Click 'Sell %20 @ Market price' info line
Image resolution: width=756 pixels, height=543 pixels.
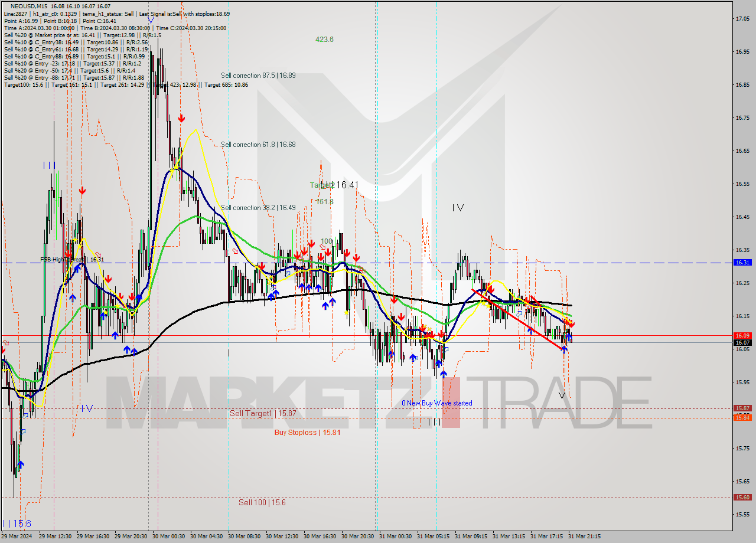(x=83, y=35)
